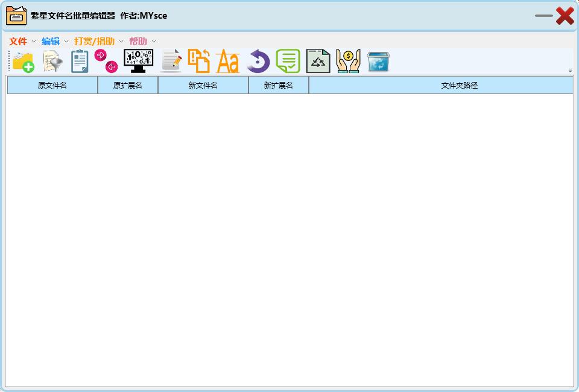
Task: Click the orange replace files icon
Action: 198,61
